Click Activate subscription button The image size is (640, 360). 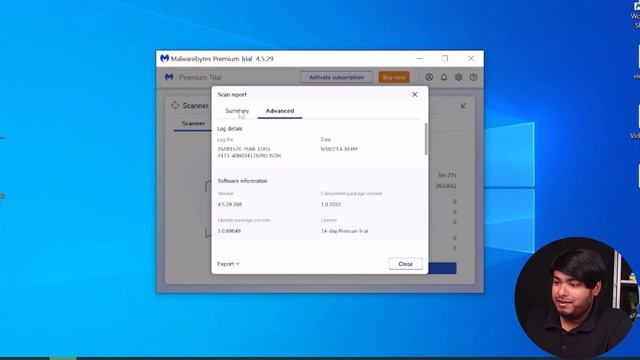point(336,77)
